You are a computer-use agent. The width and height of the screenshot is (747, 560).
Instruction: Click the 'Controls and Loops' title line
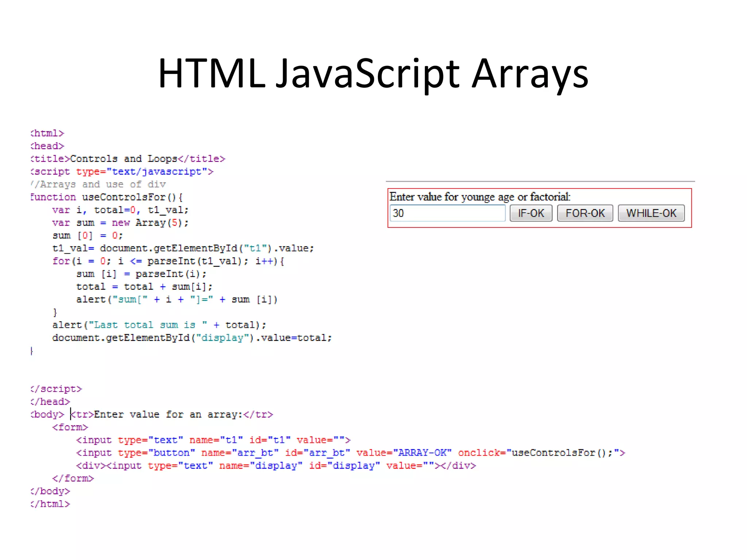(128, 159)
